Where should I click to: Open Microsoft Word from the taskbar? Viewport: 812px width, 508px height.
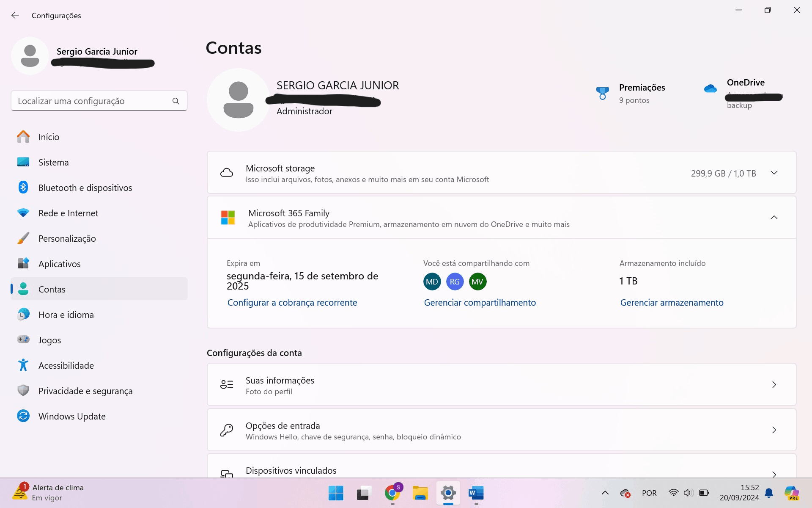476,493
